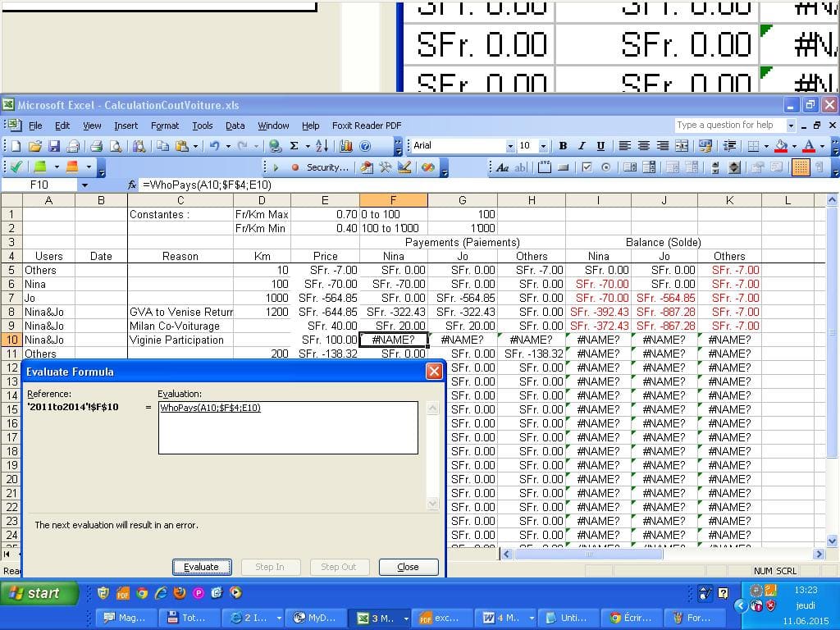This screenshot has height=630, width=840.
Task: Open the Tools menu
Action: tap(202, 126)
